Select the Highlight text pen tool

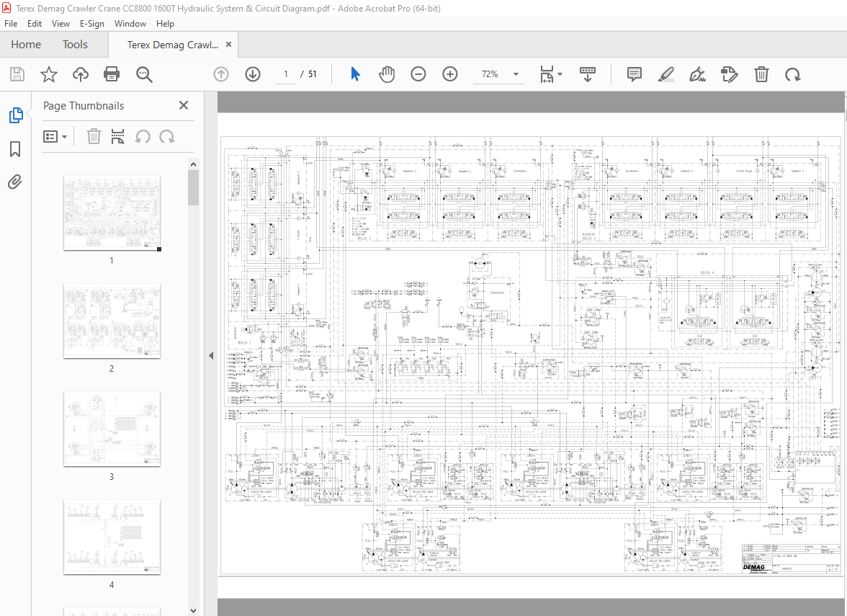tap(666, 74)
